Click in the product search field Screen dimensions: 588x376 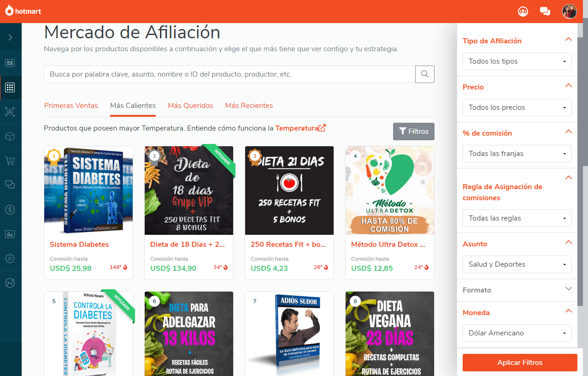(229, 74)
